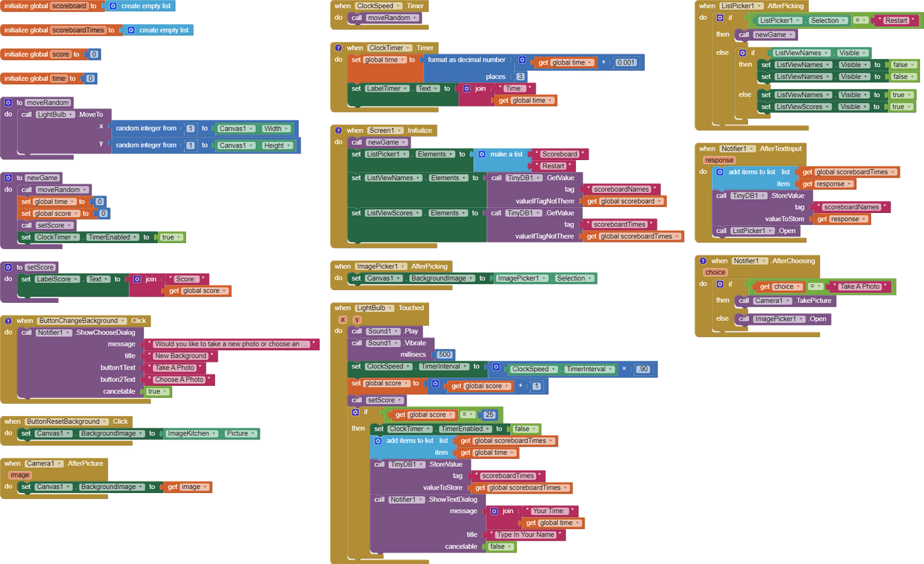Click the gear on the ListPicker1.Selection if block
The width and height of the screenshot is (924, 564).
tap(720, 18)
